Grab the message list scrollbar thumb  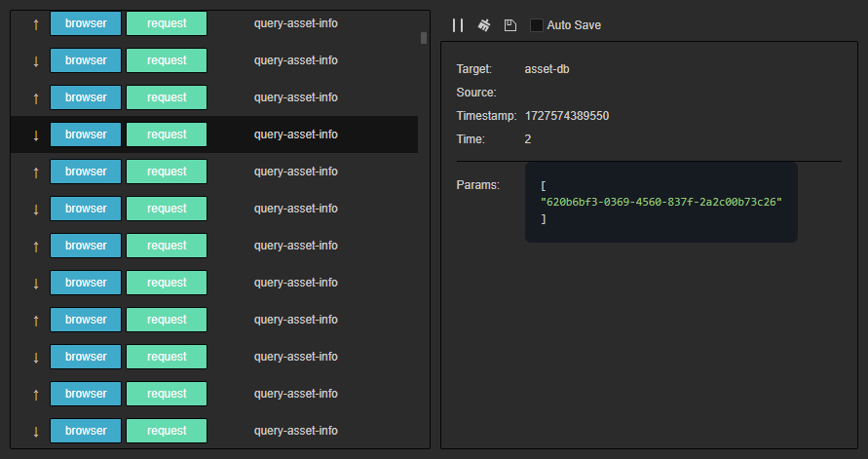click(x=424, y=38)
